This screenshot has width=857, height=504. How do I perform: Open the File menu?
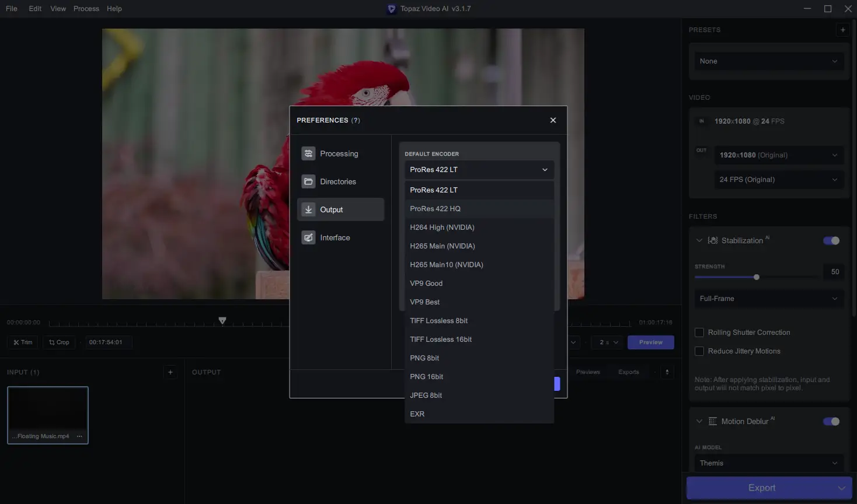[x=12, y=9]
